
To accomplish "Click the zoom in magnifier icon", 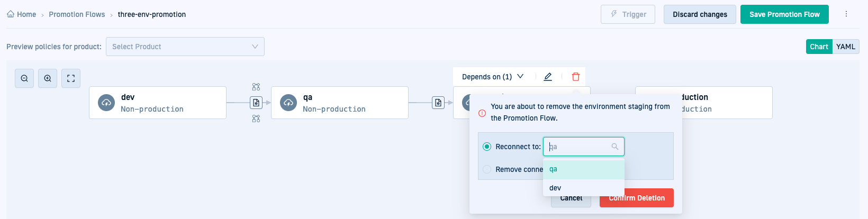I will (x=48, y=78).
